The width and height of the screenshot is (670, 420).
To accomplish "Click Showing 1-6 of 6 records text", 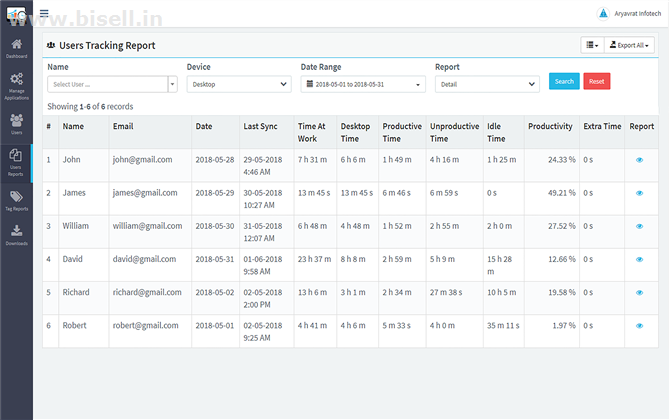I will click(90, 106).
